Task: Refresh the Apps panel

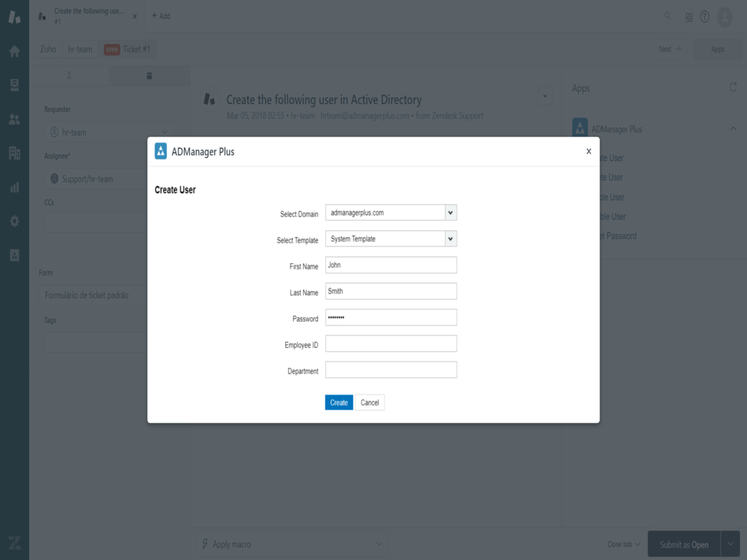Action: (733, 87)
